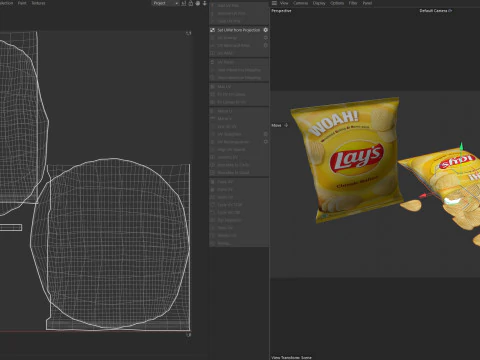
Task: Open the viewport Cameras menu
Action: pyautogui.click(x=301, y=3)
